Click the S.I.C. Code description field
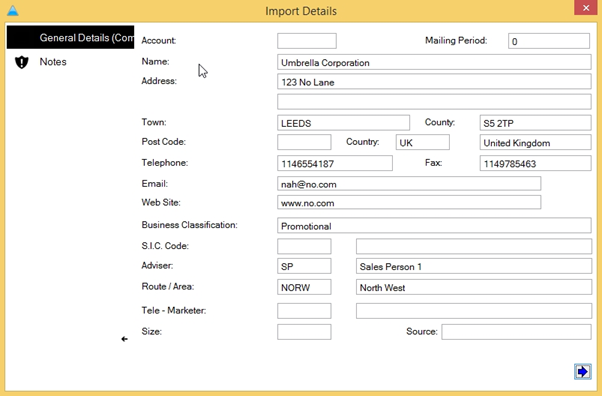 (x=474, y=246)
